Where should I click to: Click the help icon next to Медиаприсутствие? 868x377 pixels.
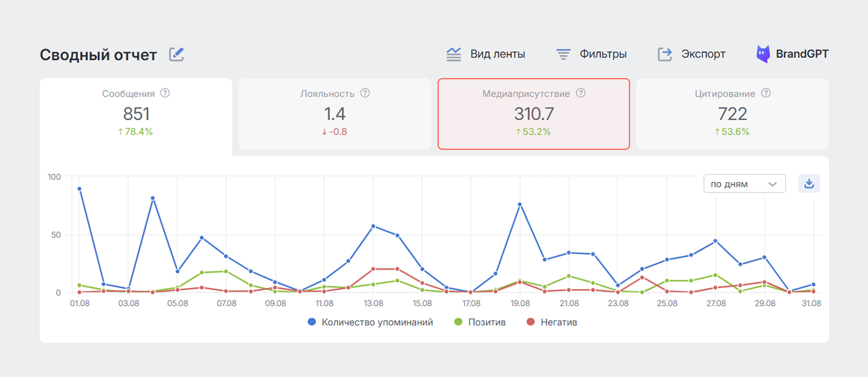pyautogui.click(x=580, y=93)
